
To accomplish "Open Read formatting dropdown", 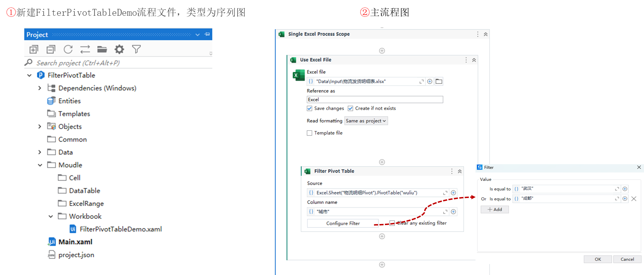I will (x=366, y=121).
